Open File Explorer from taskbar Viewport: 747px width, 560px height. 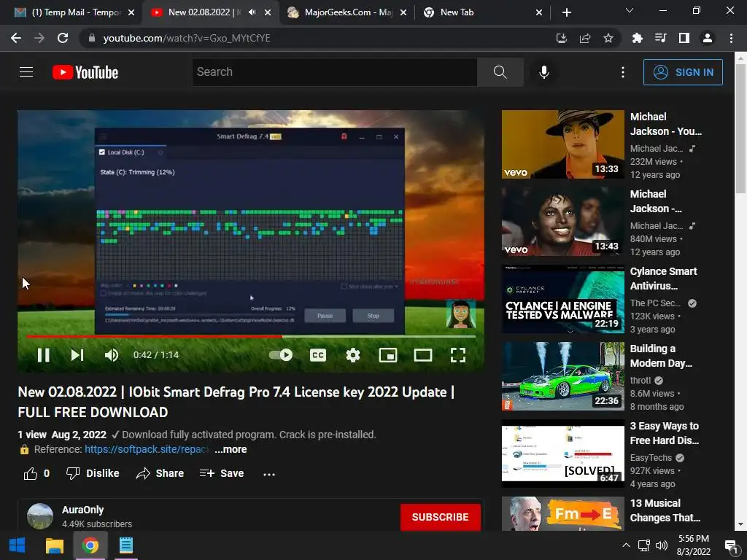tap(54, 545)
